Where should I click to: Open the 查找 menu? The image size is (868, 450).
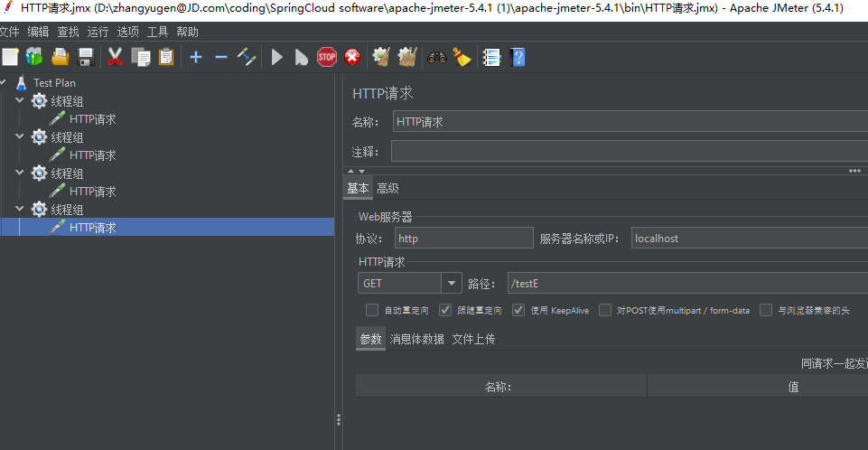click(x=68, y=32)
